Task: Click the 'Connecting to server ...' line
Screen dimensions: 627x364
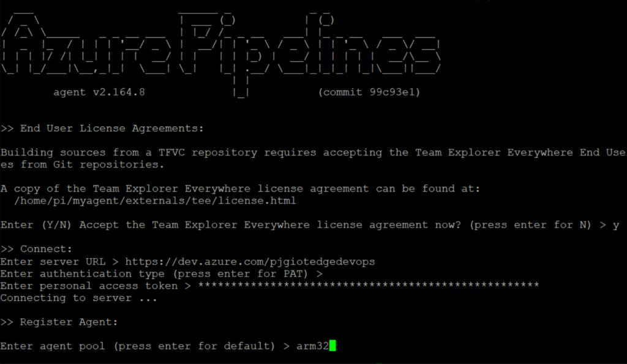Action: (79, 298)
